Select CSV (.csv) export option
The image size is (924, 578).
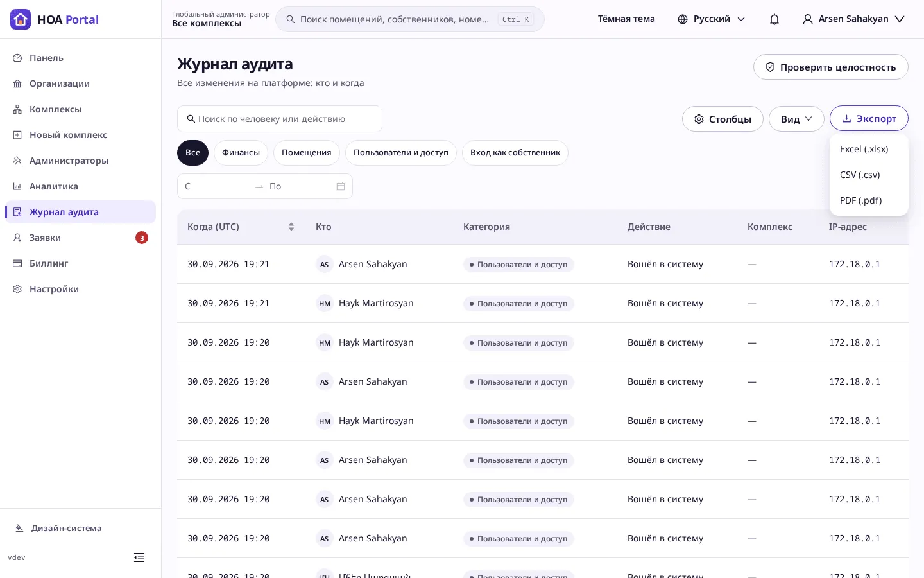pos(869,175)
